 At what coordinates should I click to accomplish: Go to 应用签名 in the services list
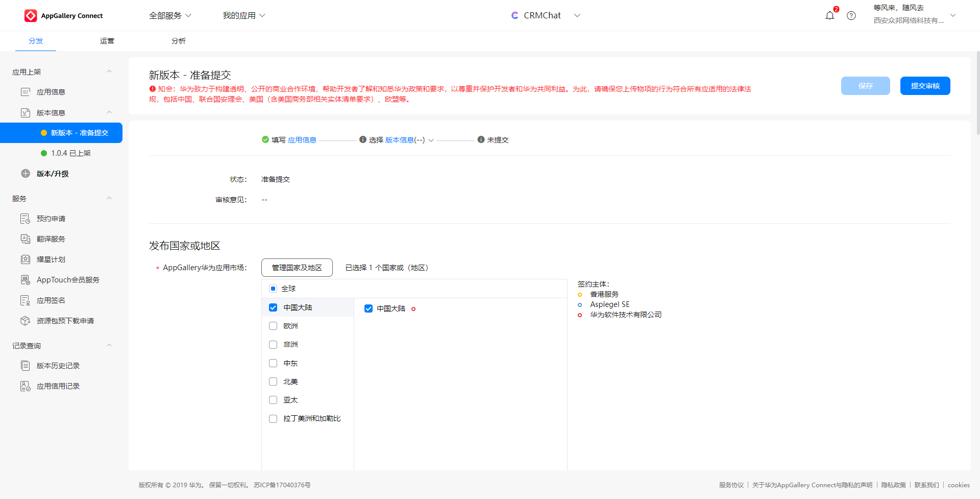coord(51,300)
